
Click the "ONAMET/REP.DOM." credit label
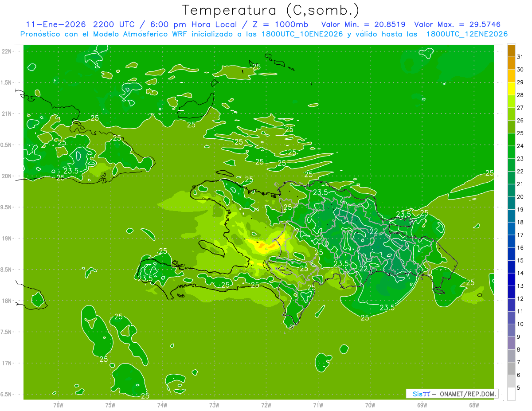(x=468, y=394)
